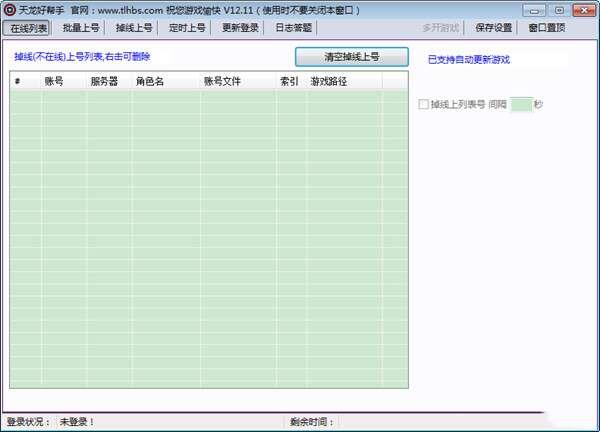Switch to the 在线列表 tab

29,28
